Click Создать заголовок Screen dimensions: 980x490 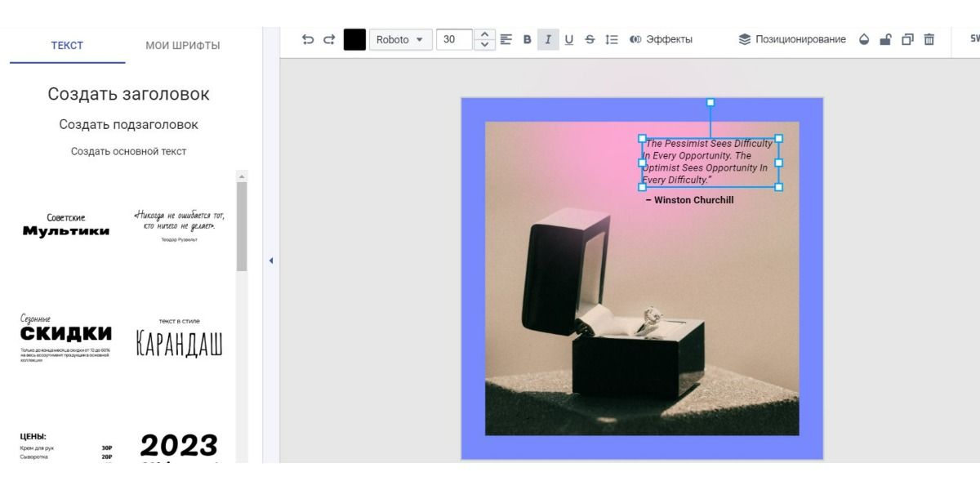pyautogui.click(x=128, y=94)
